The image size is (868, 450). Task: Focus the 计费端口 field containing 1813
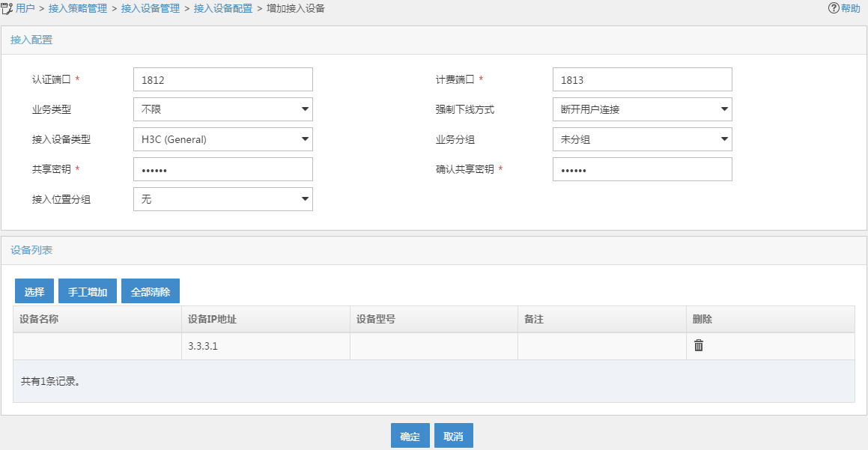pos(642,79)
